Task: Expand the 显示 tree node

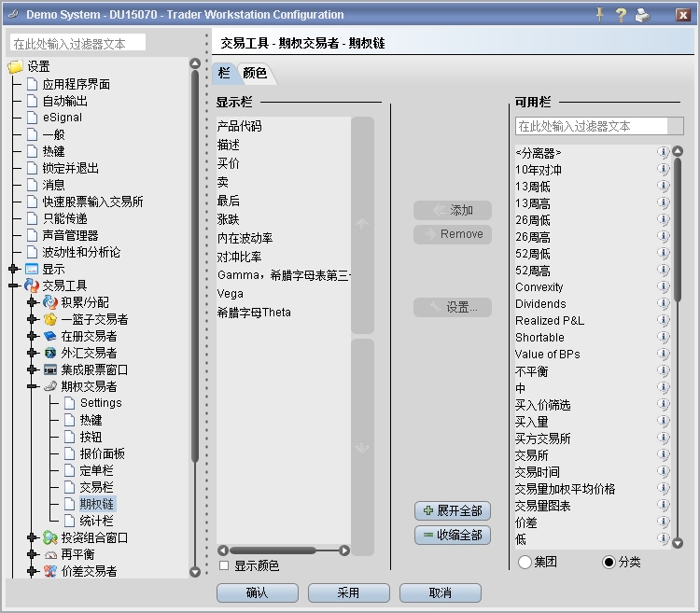Action: point(13,269)
